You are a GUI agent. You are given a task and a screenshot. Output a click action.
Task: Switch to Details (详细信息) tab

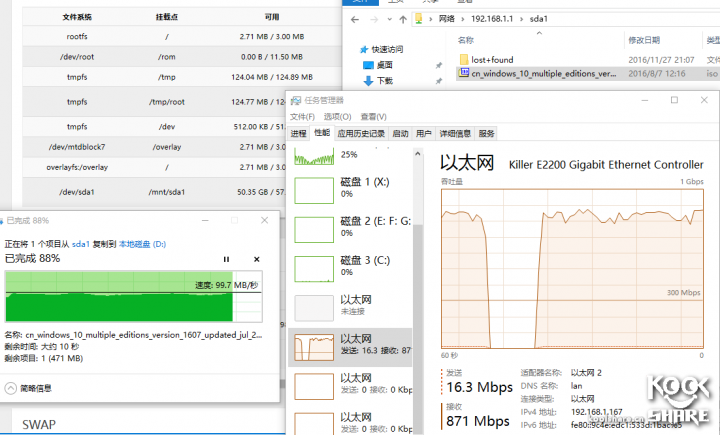[455, 133]
